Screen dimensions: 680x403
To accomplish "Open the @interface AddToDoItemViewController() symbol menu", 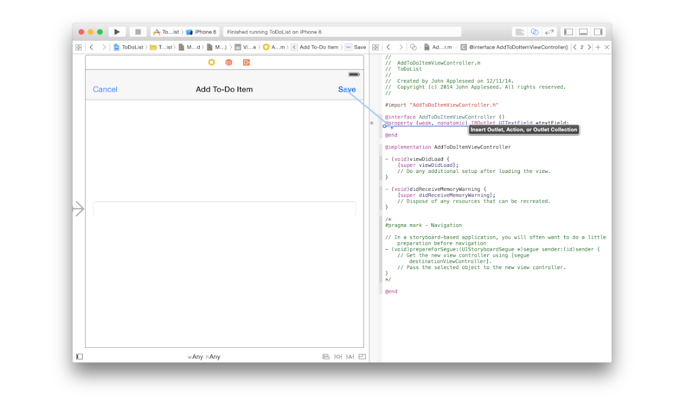I will click(514, 47).
